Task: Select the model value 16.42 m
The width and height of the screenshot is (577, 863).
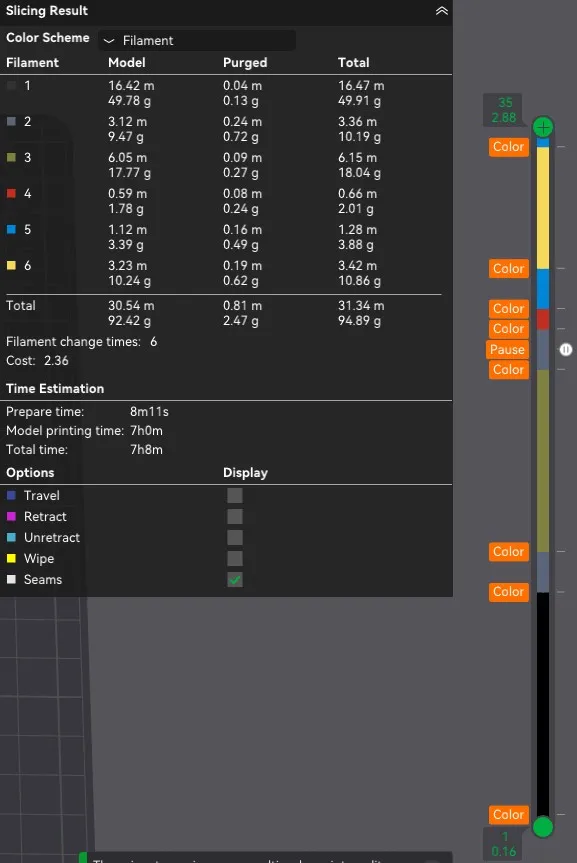Action: [x=131, y=86]
